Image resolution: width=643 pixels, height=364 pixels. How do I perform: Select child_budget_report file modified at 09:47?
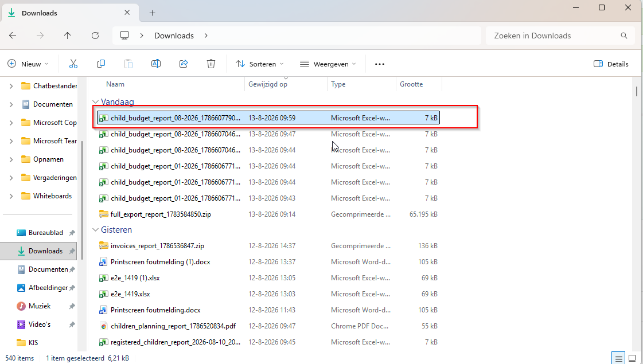(x=268, y=134)
